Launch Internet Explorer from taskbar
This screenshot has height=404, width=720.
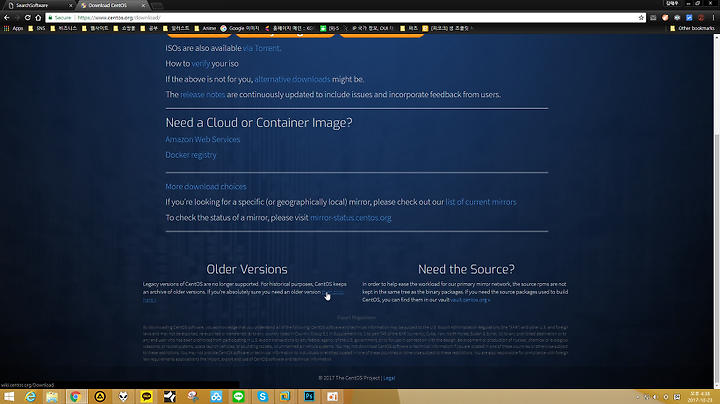tap(30, 397)
